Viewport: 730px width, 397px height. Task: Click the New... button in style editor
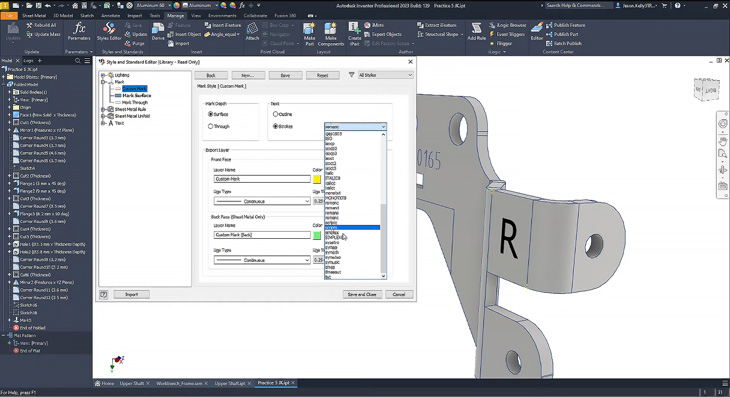(x=248, y=75)
